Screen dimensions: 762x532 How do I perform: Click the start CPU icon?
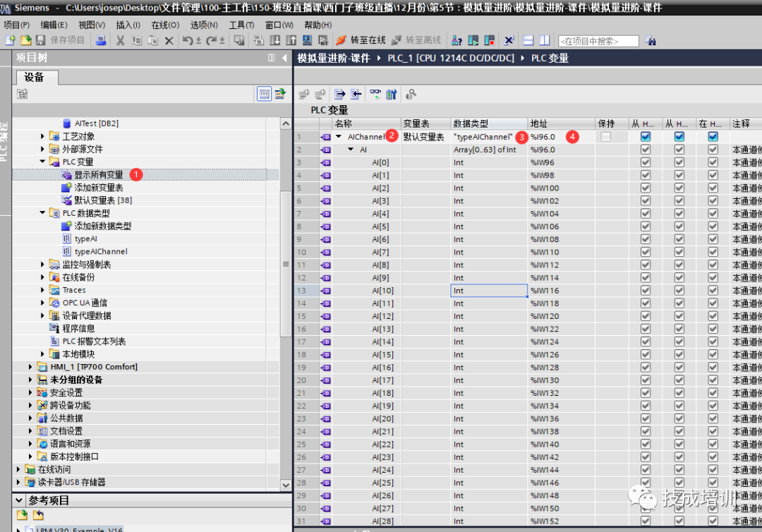point(473,40)
